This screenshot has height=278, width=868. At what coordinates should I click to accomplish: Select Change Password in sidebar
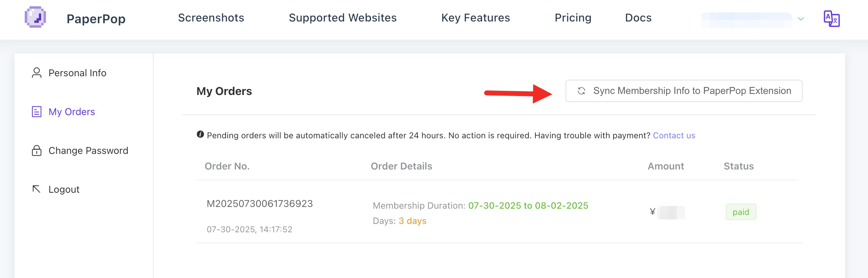point(88,150)
